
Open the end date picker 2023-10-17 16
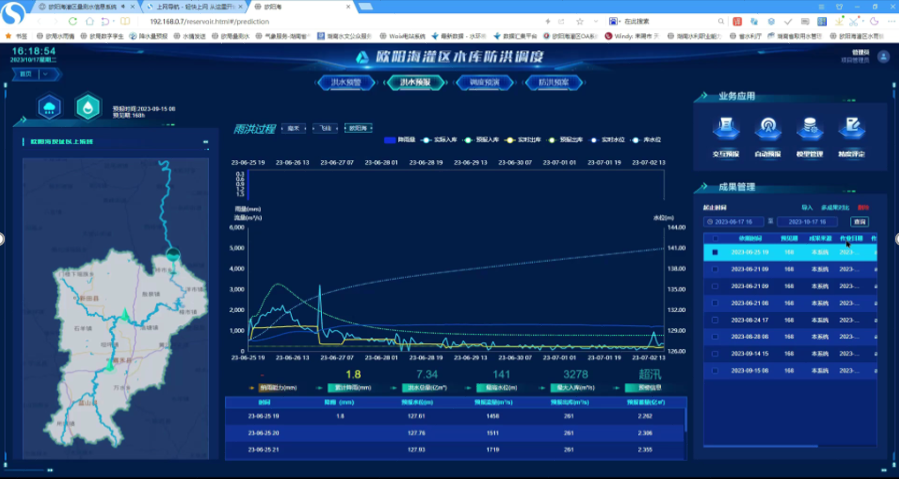tap(807, 221)
